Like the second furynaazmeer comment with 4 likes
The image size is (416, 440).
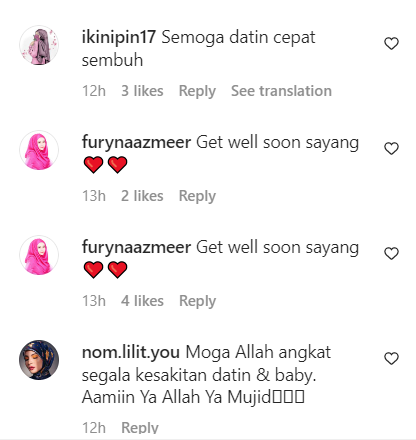pyautogui.click(x=391, y=254)
